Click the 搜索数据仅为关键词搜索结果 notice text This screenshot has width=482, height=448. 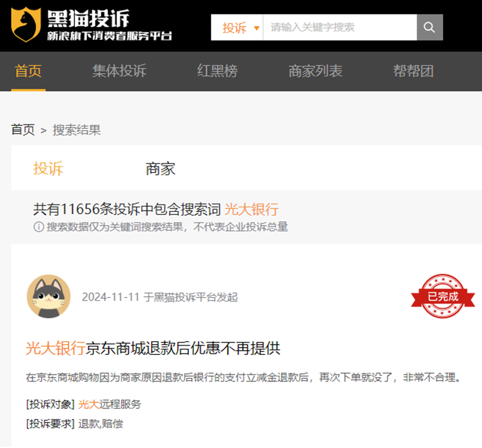(167, 227)
